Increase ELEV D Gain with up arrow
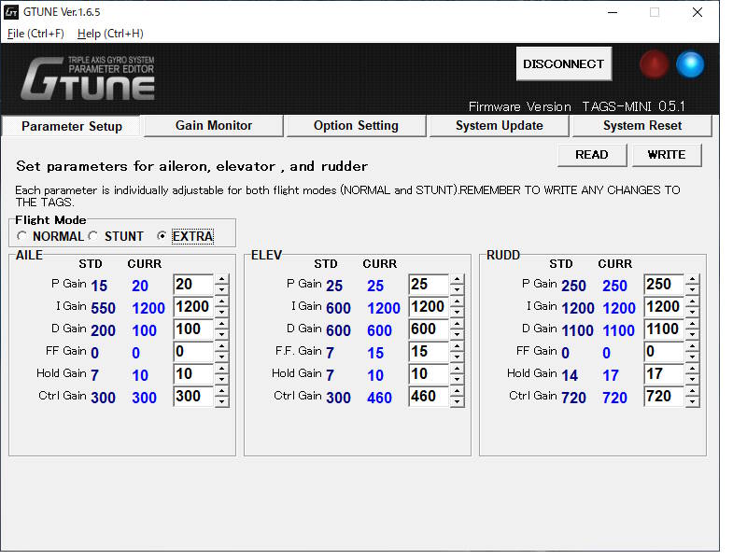This screenshot has width=747, height=560. [457, 324]
